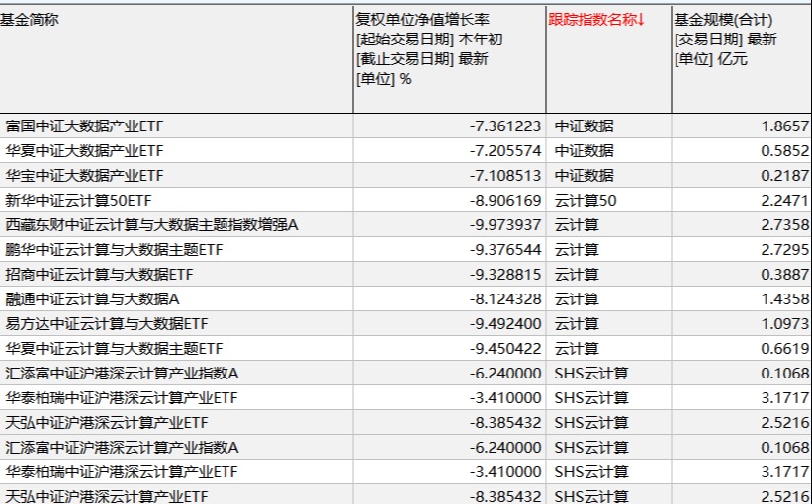Select growth rate -8.124328
The image size is (812, 504).
[505, 299]
